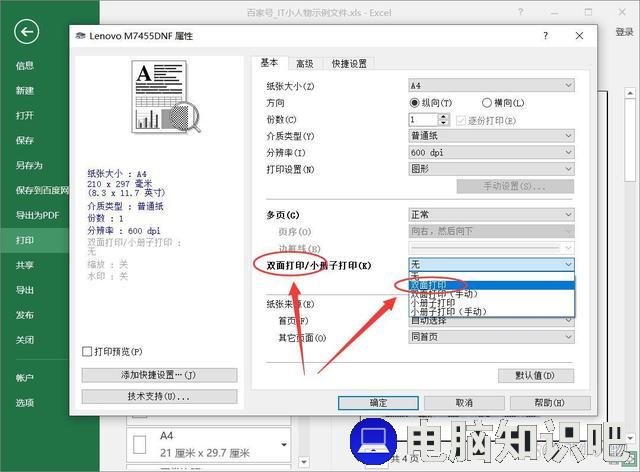Viewport: 640px width, 472px height.
Task: Decrease copies with the down stepper arrow
Action: (444, 123)
